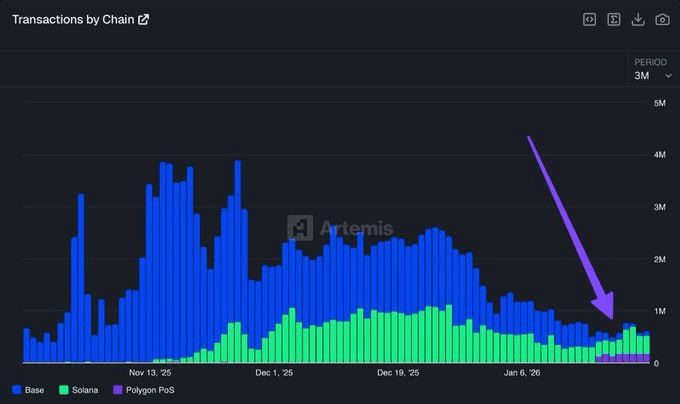This screenshot has width=680, height=404.
Task: Click the blue Base color swatch
Action: (x=16, y=389)
